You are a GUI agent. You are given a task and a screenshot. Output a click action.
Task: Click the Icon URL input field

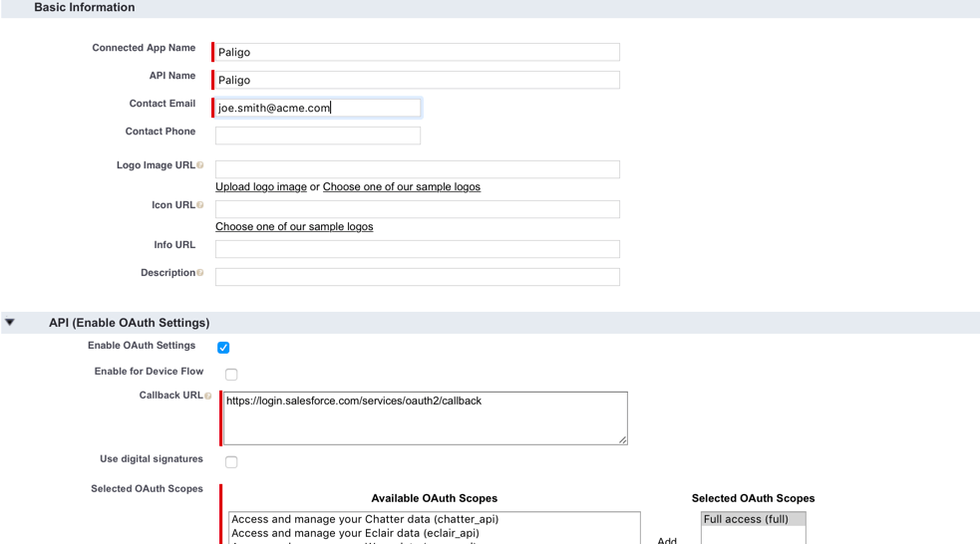click(x=418, y=209)
